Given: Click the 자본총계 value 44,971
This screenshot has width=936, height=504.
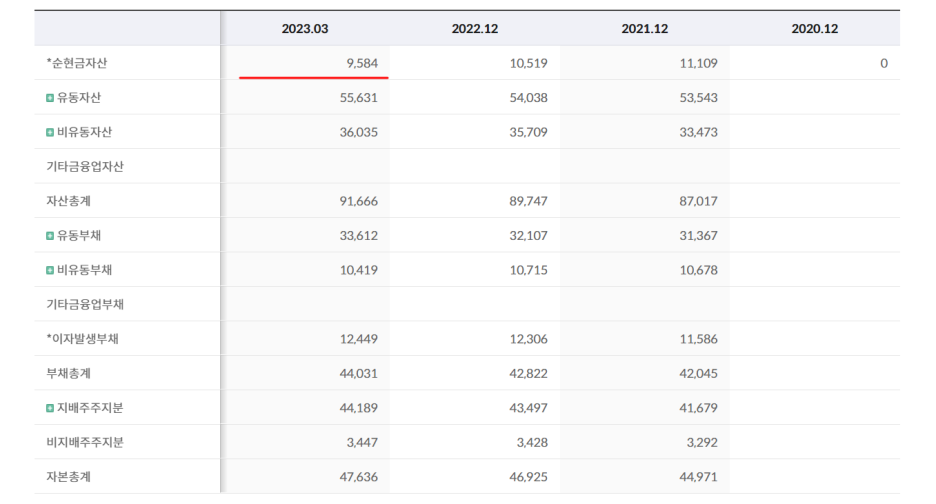Looking at the screenshot, I should pyautogui.click(x=698, y=477).
